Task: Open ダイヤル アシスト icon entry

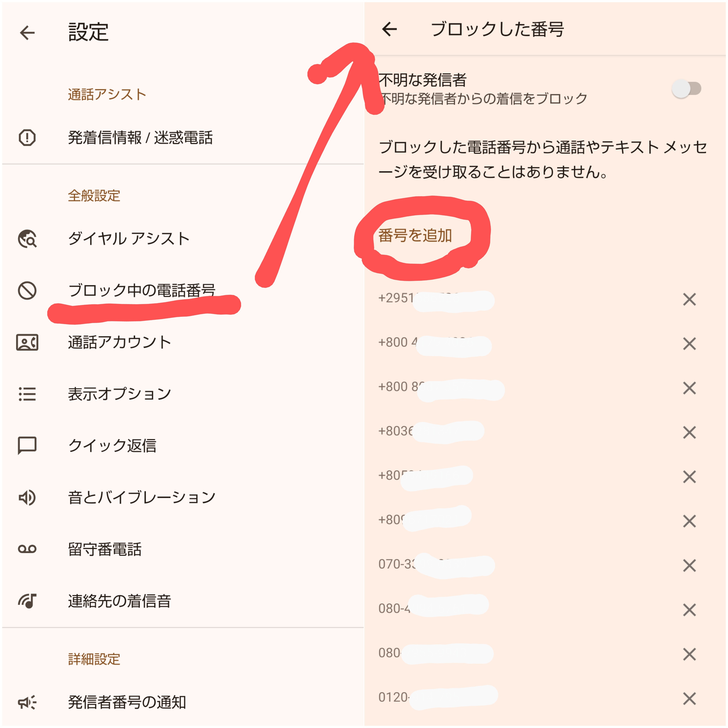Action: pyautogui.click(x=27, y=239)
